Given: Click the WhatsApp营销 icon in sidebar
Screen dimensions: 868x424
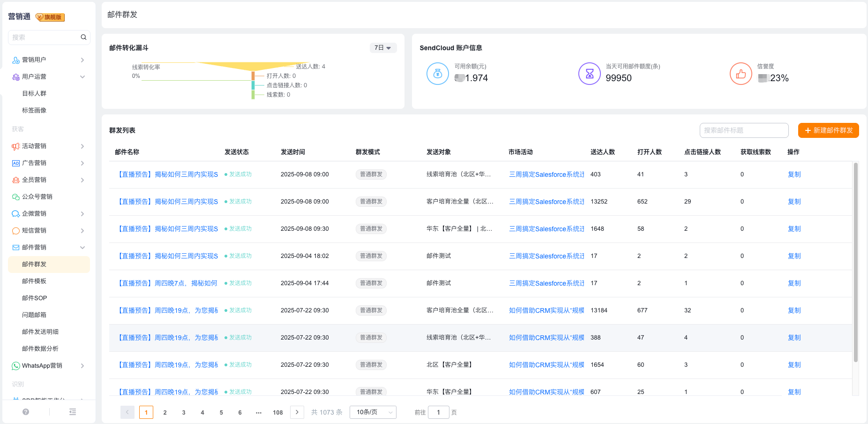Looking at the screenshot, I should 15,366.
